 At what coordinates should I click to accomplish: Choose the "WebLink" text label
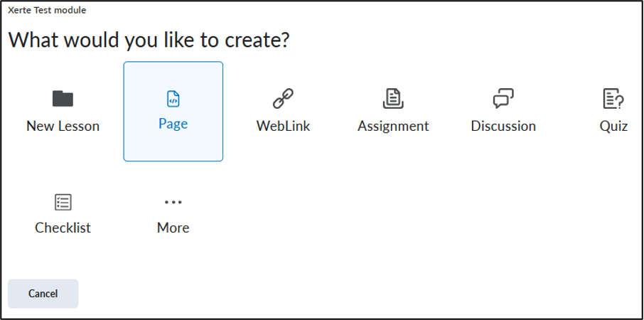coord(283,126)
